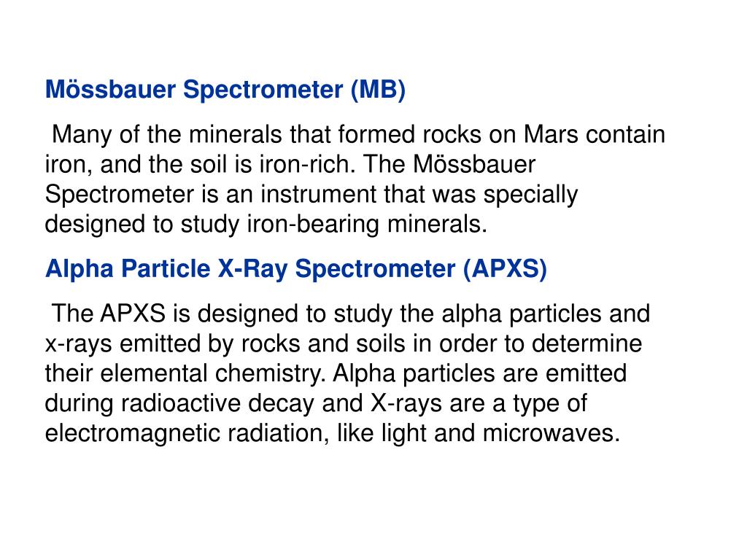Click the word 'Mössbauer' in body text
Viewport: 747px width, 560px height.
(474, 164)
